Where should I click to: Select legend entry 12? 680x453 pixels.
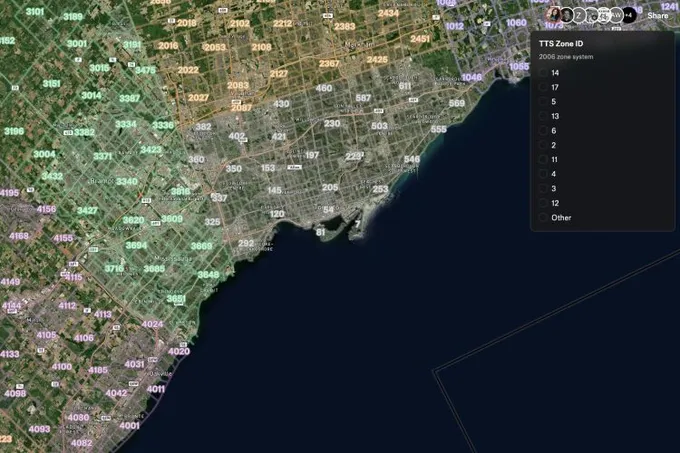[x=549, y=203]
